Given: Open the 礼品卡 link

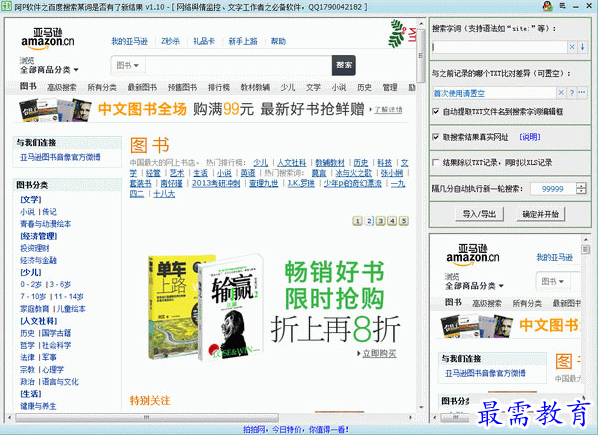Looking at the screenshot, I should pos(204,41).
